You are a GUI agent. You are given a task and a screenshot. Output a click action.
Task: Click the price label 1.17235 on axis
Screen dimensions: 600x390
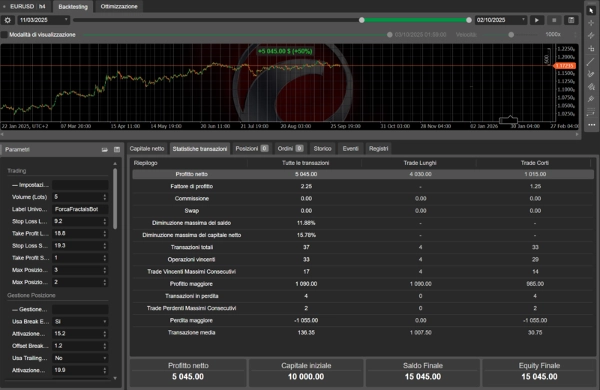tap(565, 66)
